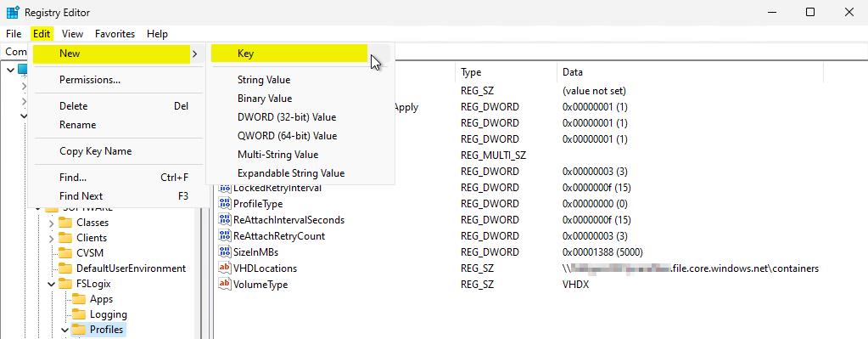Click the DWORD icon beside ReAttachIntervalSeconds

click(225, 219)
